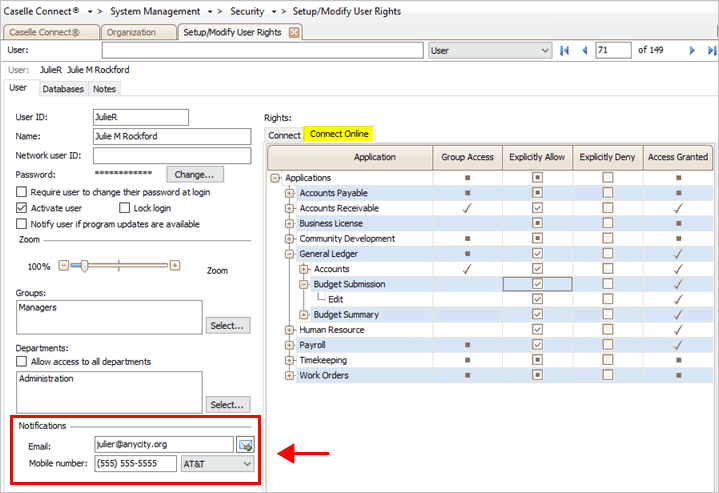Check Allow access to all departments

tap(22, 361)
